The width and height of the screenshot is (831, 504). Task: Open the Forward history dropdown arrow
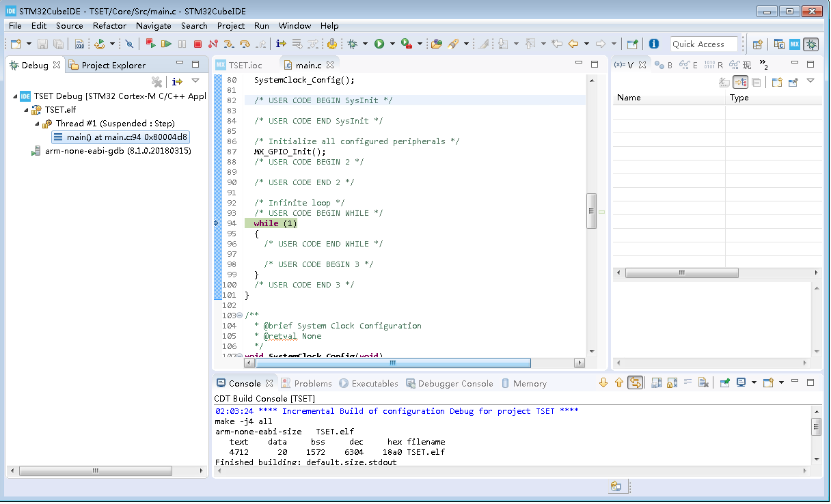tap(614, 44)
